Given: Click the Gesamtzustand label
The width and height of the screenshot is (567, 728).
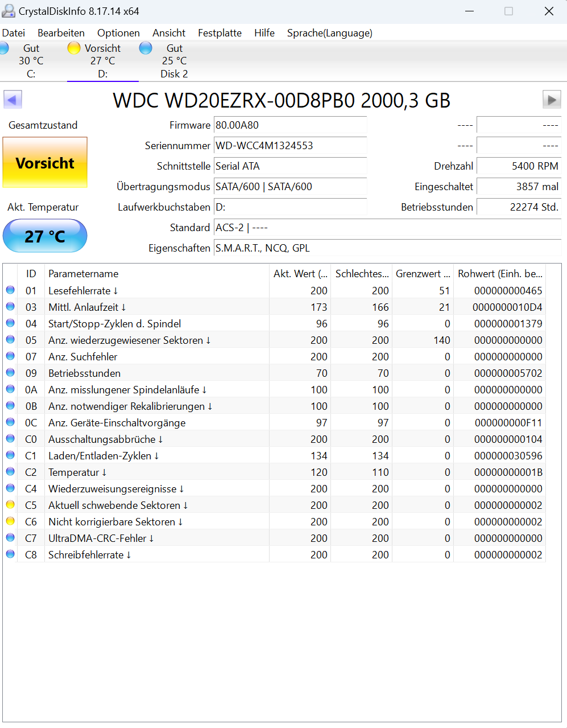Looking at the screenshot, I should [x=43, y=125].
